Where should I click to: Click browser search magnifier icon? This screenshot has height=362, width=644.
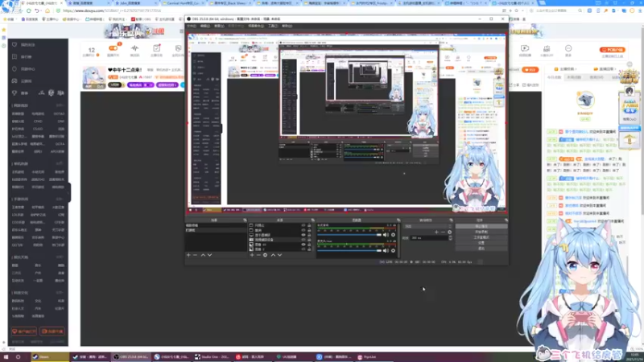pos(580,10)
